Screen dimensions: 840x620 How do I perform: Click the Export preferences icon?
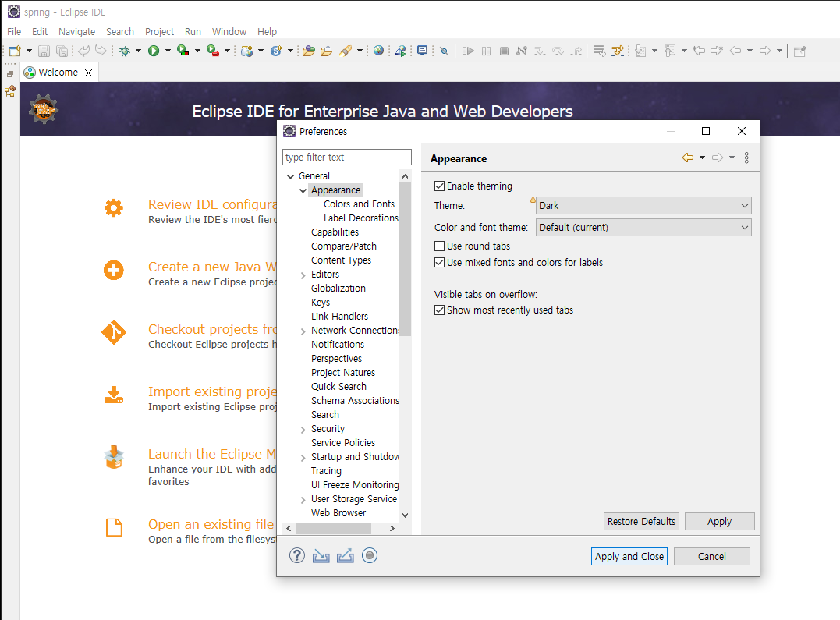(345, 556)
